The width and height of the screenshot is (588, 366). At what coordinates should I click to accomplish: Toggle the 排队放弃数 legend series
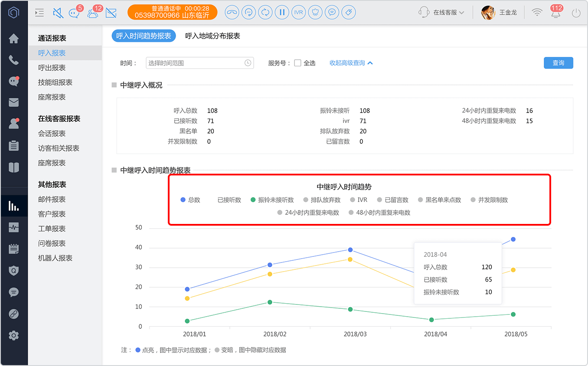click(x=322, y=200)
